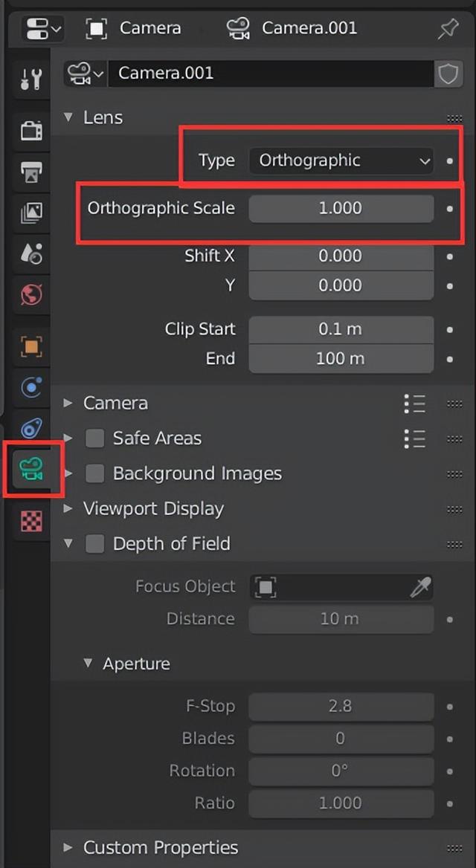The height and width of the screenshot is (868, 476).
Task: Open the Tool properties tab
Action: pyautogui.click(x=31, y=77)
